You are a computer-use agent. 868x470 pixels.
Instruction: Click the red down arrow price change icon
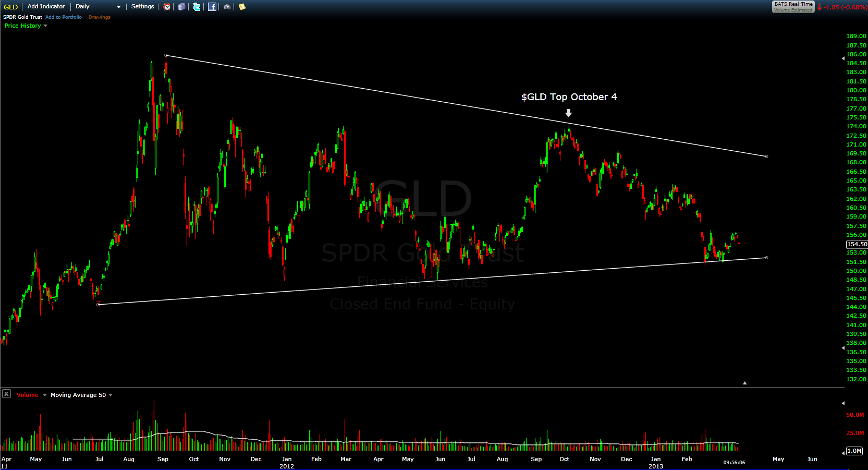tap(820, 7)
